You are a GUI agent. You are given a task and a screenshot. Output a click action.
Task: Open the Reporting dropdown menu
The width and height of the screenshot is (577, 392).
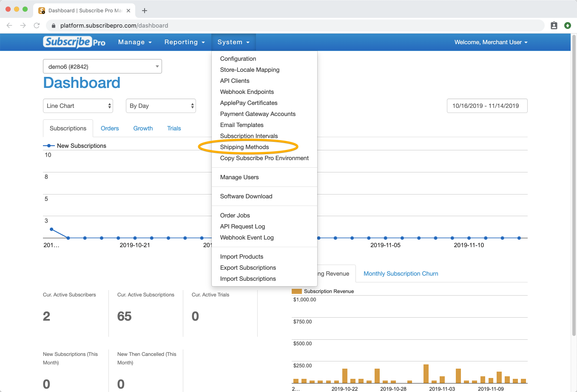click(x=185, y=42)
